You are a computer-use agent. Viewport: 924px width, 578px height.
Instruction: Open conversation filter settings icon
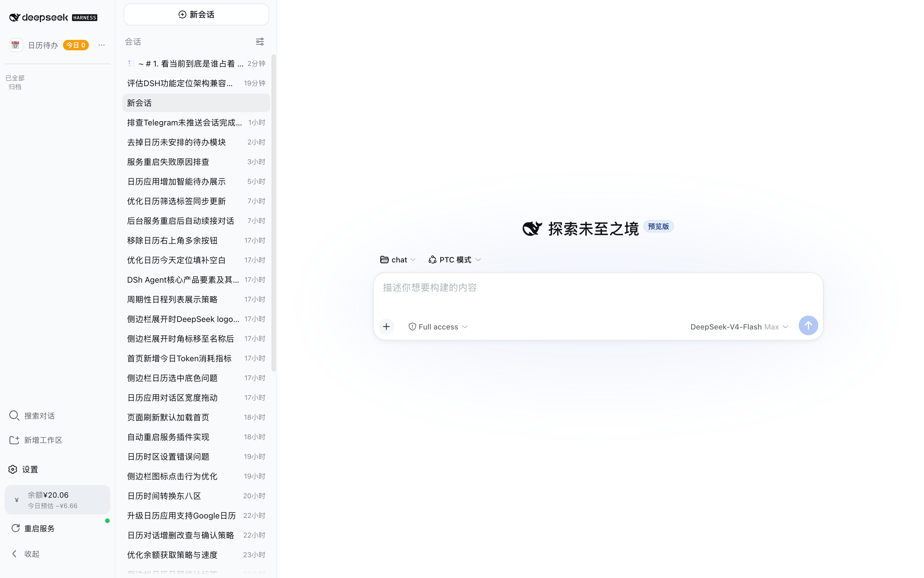[x=260, y=41]
